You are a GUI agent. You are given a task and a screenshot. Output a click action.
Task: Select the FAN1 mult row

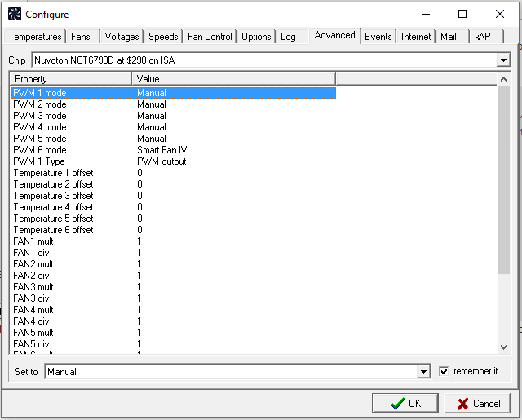[x=174, y=241]
